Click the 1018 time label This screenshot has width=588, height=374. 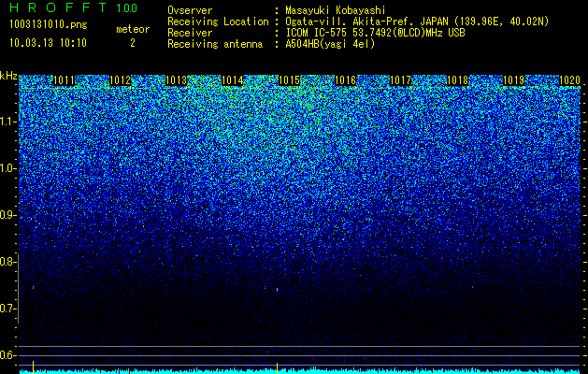[457, 80]
